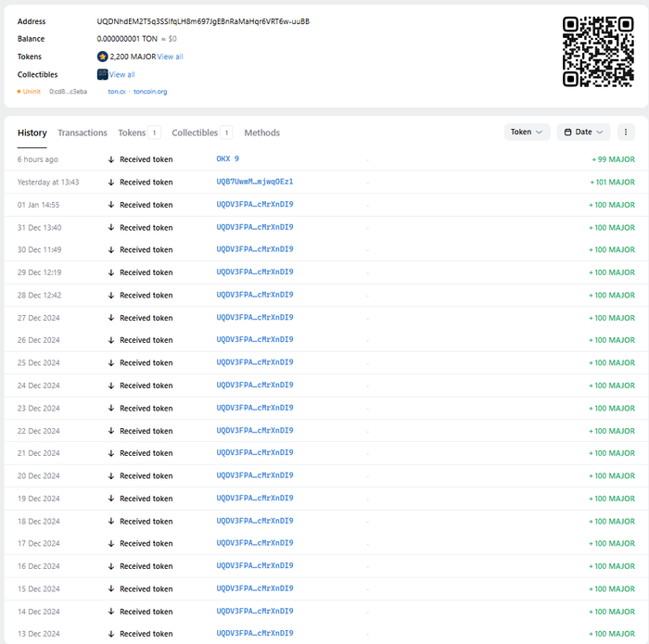Open sender address in the 20 Dec 2024 row

tap(255, 475)
